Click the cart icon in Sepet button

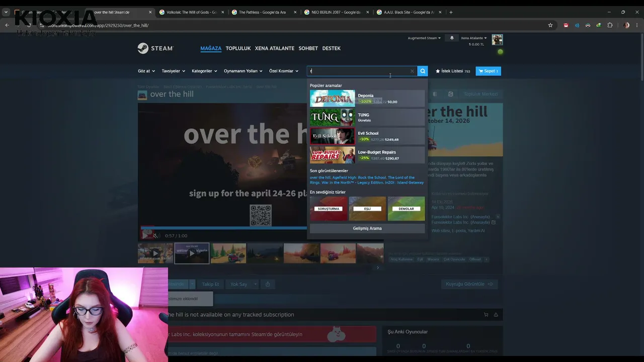pos(481,71)
